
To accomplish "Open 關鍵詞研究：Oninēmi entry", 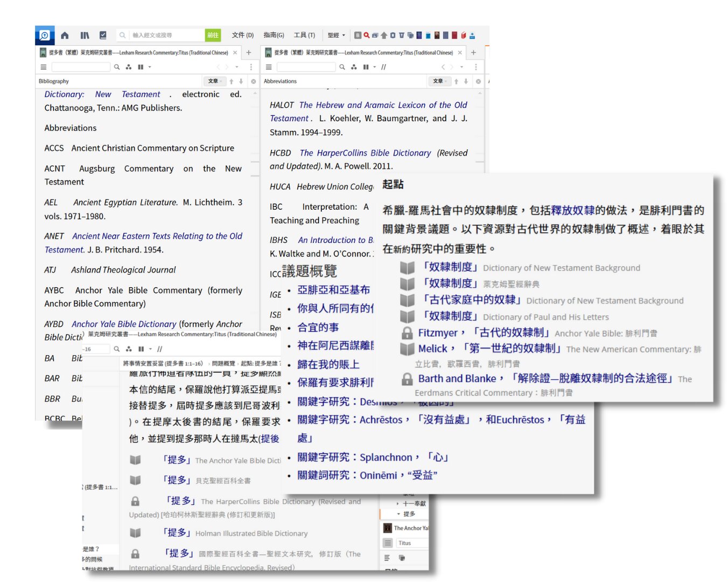I will click(367, 475).
